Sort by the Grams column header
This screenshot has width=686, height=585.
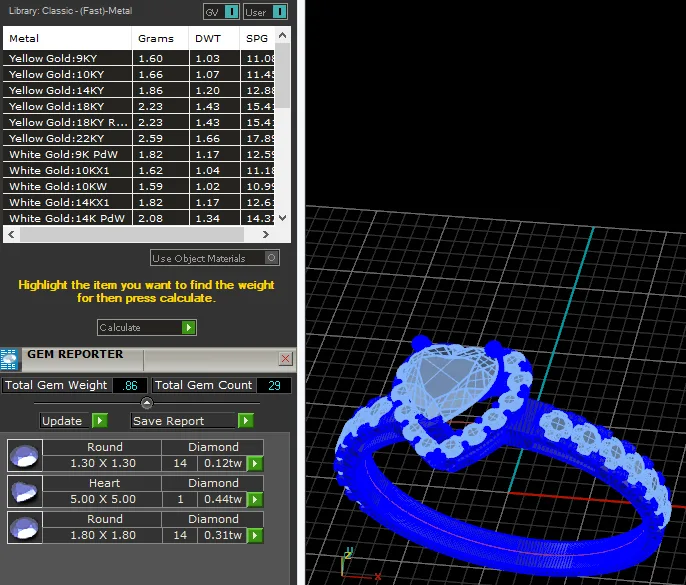coord(160,39)
